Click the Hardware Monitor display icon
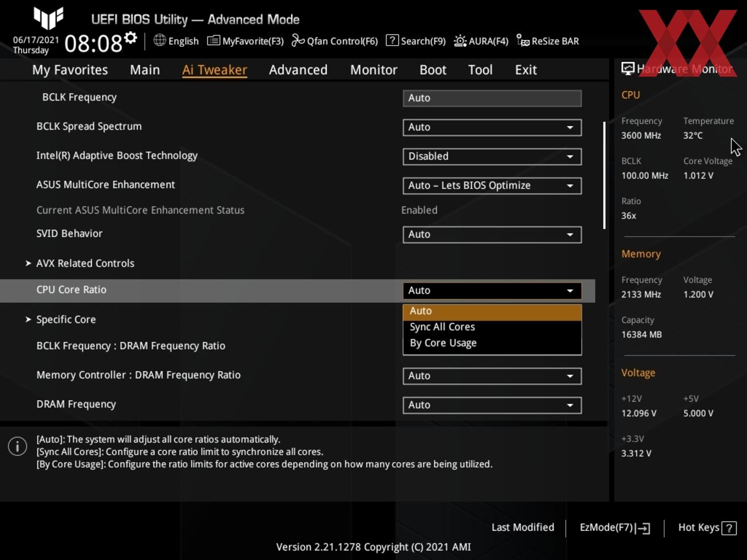The height and width of the screenshot is (560, 747). [628, 68]
